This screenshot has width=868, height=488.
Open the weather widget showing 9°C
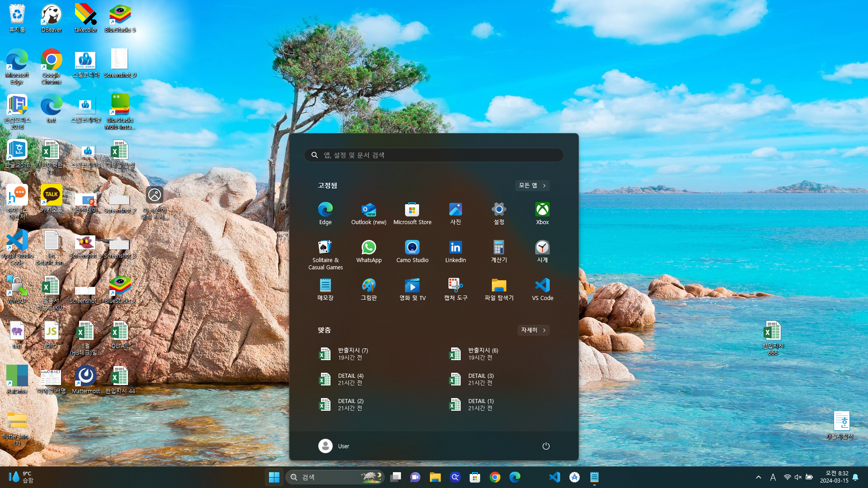point(21,477)
